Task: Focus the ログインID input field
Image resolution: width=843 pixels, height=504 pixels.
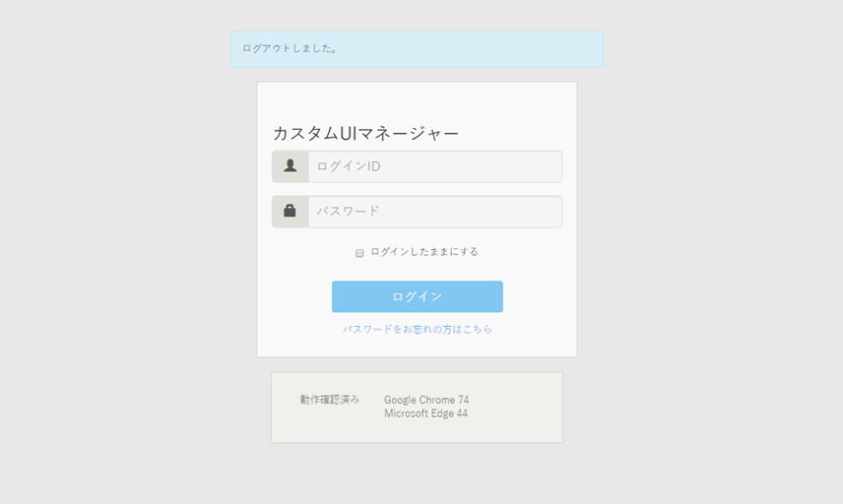Action: [433, 166]
